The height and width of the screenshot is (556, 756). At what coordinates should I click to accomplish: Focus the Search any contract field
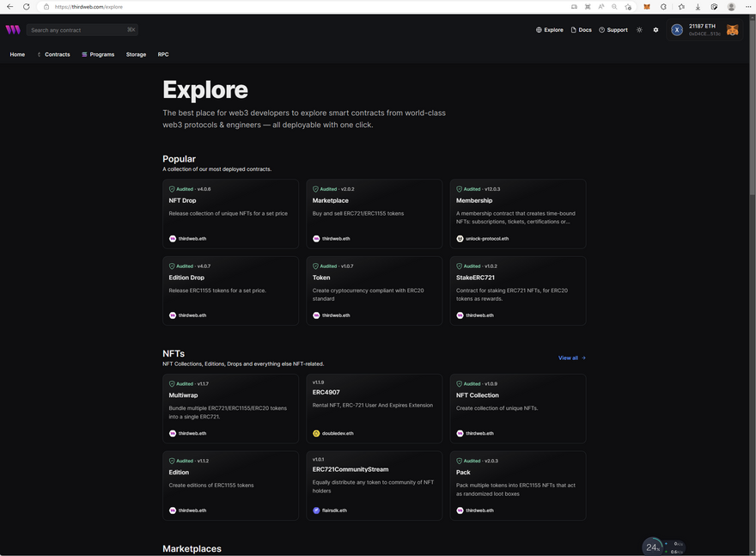coord(82,30)
